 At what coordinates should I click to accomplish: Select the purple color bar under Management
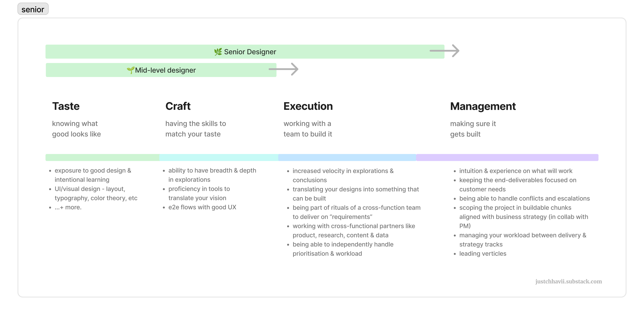pos(507,157)
